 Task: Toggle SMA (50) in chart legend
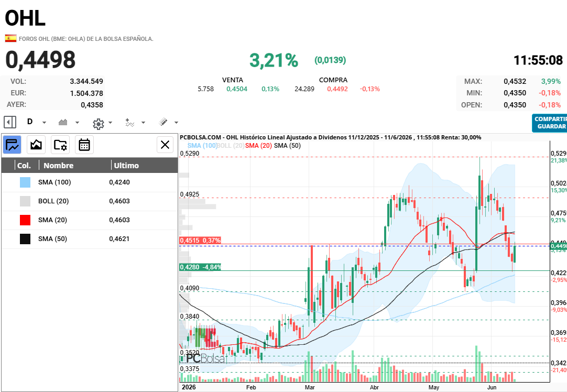pyautogui.click(x=287, y=145)
